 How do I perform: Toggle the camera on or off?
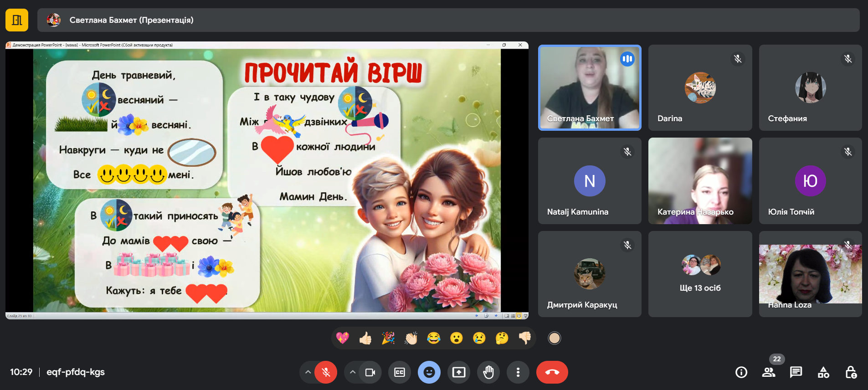370,372
